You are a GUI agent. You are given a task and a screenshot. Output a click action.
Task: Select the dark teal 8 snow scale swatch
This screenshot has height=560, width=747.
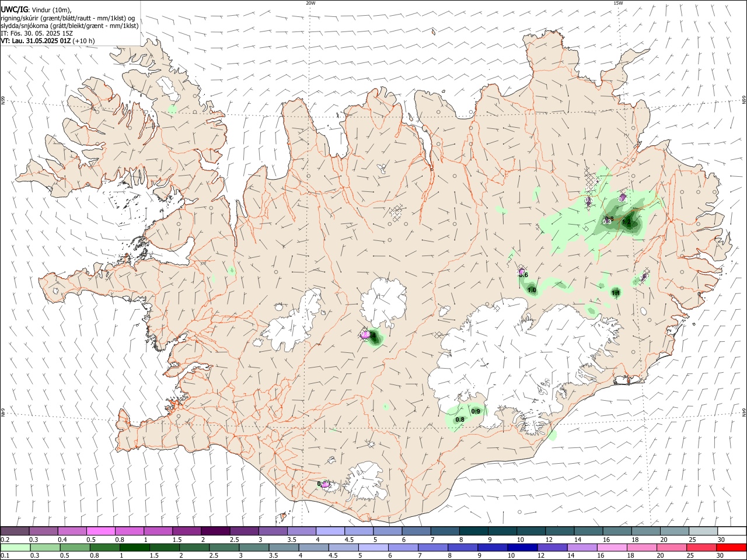click(473, 531)
